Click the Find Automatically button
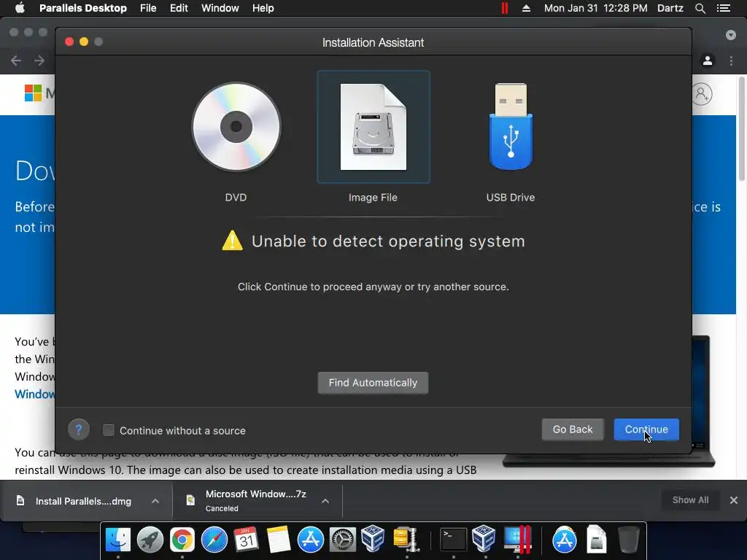The image size is (747, 560). (x=373, y=383)
